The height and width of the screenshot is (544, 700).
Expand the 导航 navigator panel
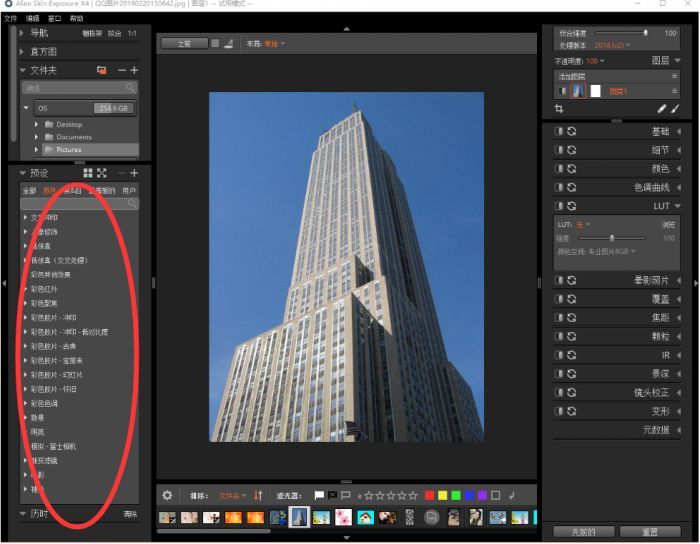click(23, 33)
